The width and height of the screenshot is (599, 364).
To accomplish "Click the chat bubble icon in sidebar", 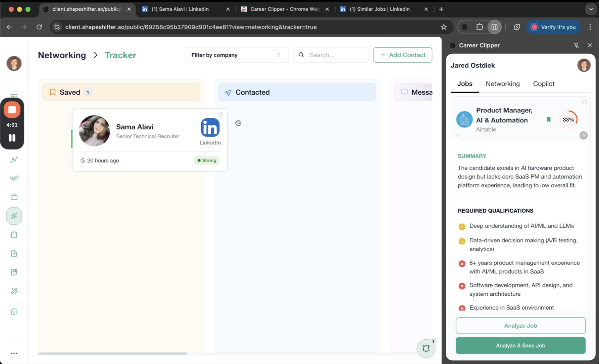I will 14,312.
